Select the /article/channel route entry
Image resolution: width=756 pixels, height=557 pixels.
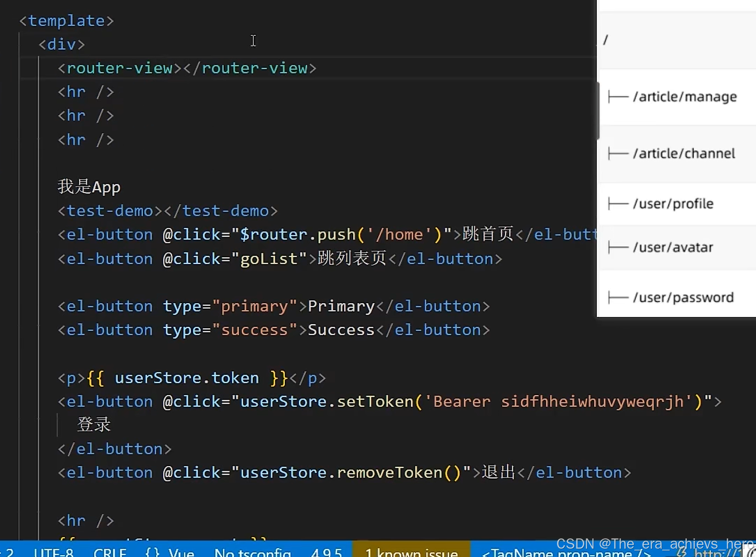tap(677, 154)
